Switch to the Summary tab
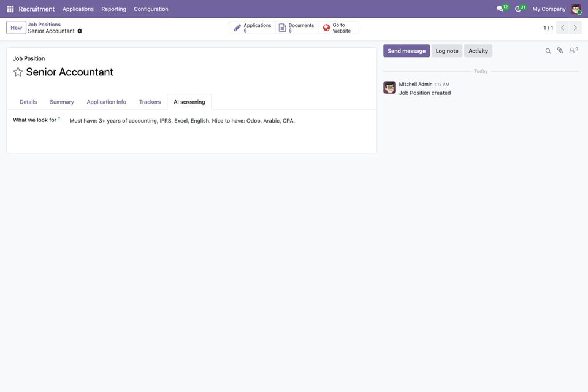The width and height of the screenshot is (588, 392). coord(62,102)
